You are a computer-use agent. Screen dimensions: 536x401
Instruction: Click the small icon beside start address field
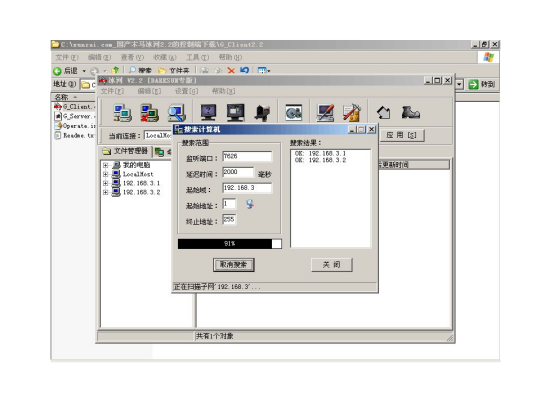[250, 204]
